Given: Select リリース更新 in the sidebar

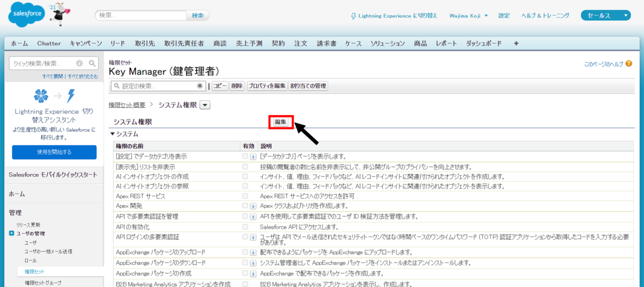Looking at the screenshot, I should tap(28, 225).
